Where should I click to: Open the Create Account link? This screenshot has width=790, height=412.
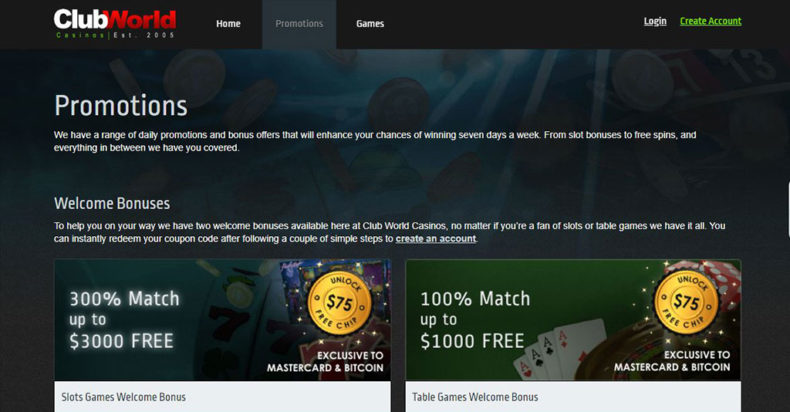coord(710,21)
